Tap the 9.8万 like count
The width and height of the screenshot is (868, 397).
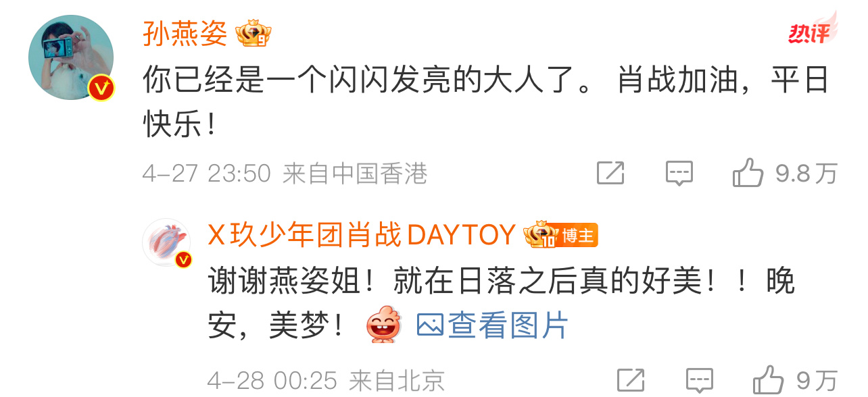coord(806,174)
